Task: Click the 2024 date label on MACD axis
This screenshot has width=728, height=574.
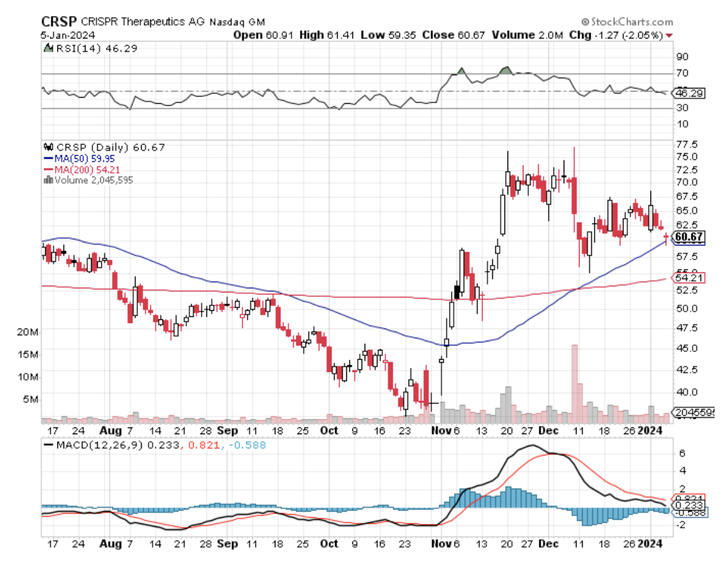Action: [x=653, y=542]
